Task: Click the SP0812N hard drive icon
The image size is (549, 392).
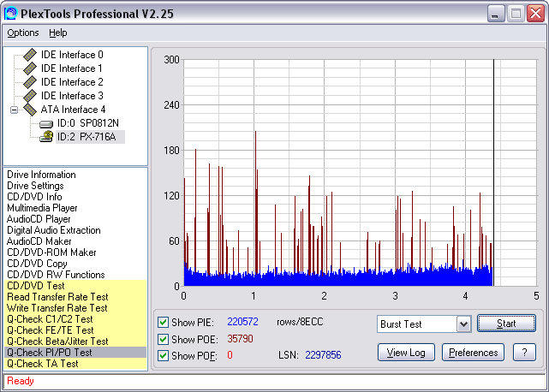Action: point(46,123)
